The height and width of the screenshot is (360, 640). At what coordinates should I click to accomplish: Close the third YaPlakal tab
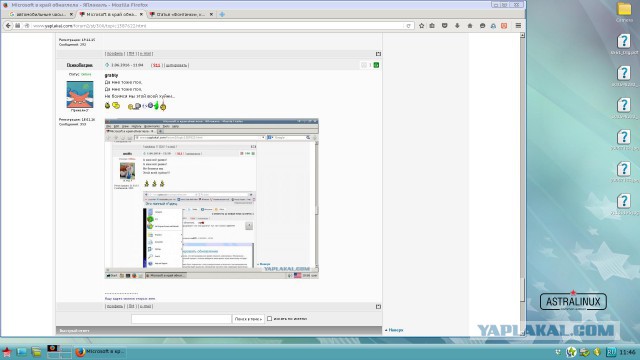211,14
